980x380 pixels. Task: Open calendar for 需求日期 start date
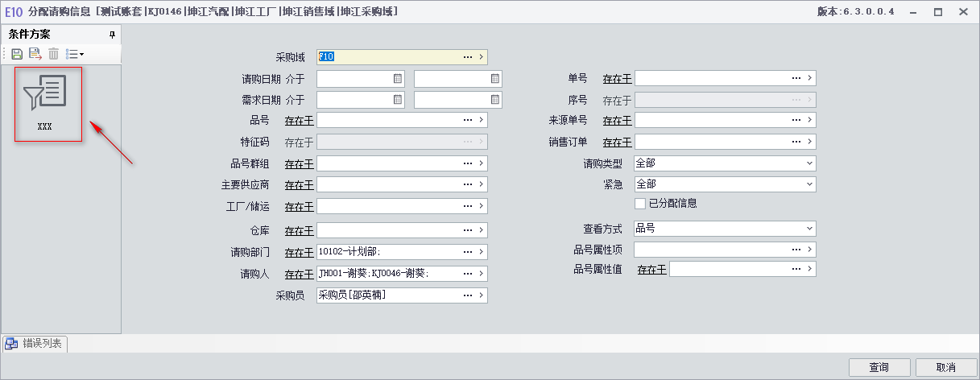[x=398, y=100]
